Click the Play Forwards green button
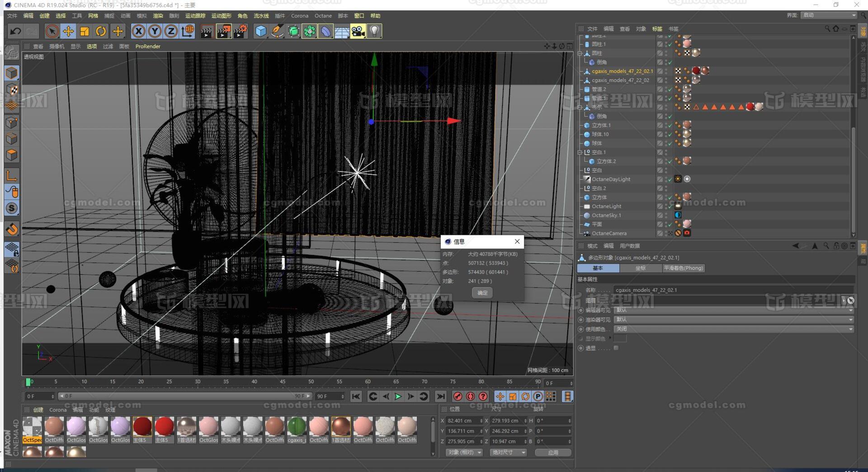The width and height of the screenshot is (868, 472). [x=398, y=396]
